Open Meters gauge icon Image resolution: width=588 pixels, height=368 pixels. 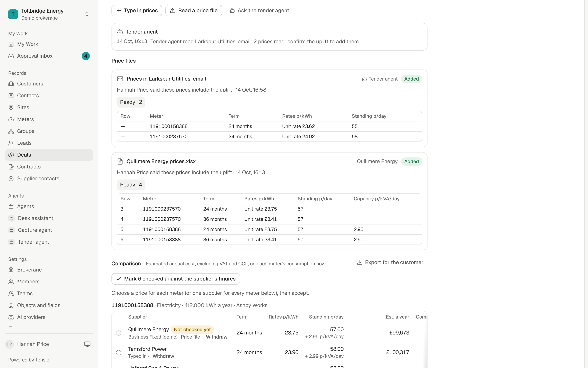click(11, 119)
